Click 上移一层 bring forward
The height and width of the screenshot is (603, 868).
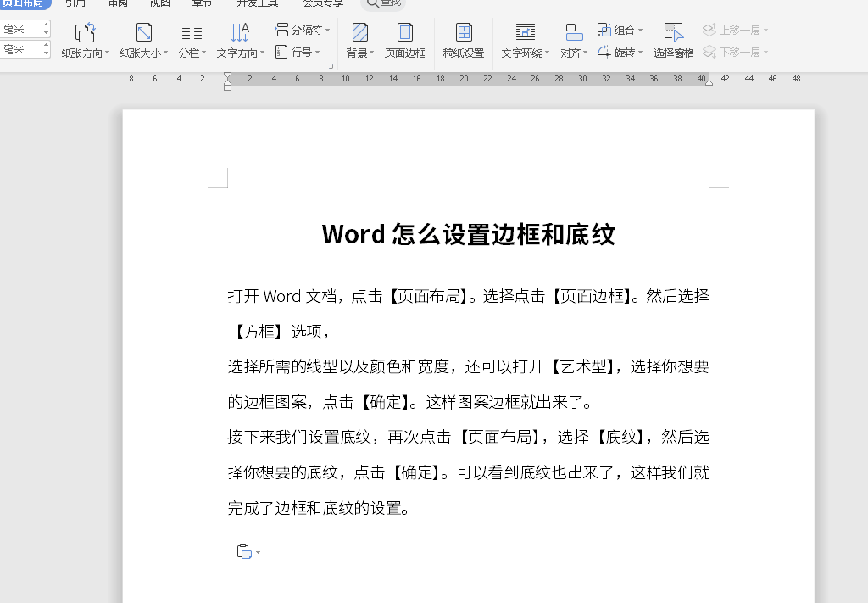735,30
